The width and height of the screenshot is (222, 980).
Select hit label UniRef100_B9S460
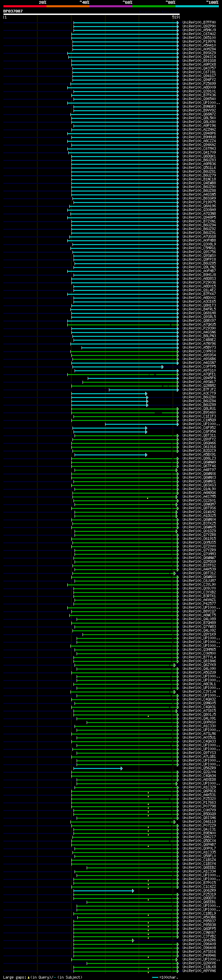click(x=199, y=412)
